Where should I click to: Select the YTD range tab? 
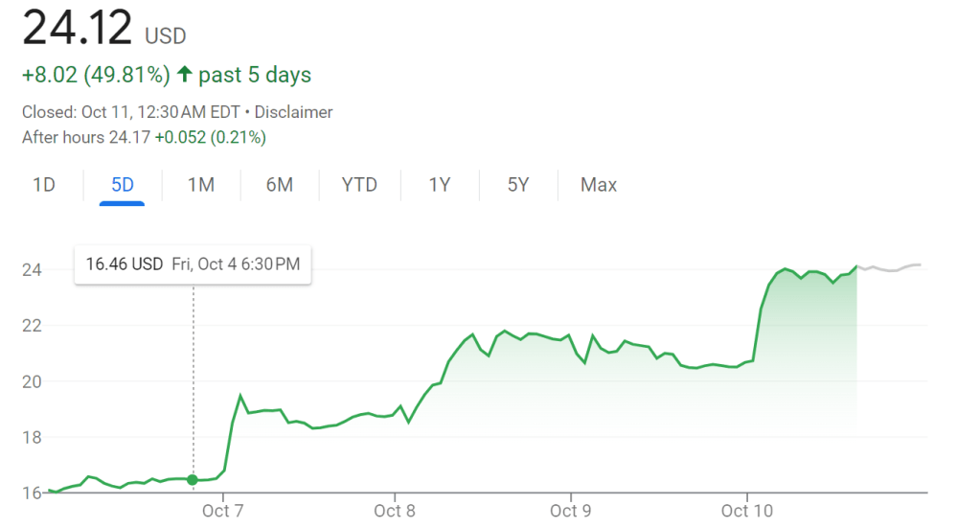click(x=359, y=185)
